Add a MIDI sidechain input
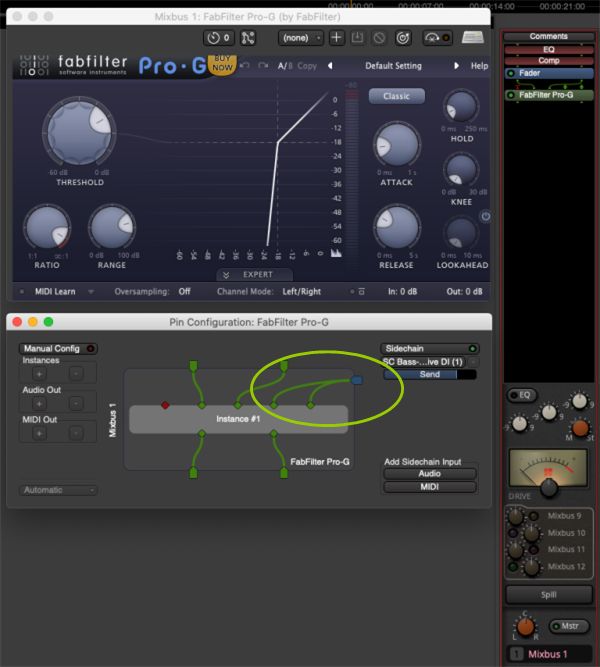 [x=430, y=487]
